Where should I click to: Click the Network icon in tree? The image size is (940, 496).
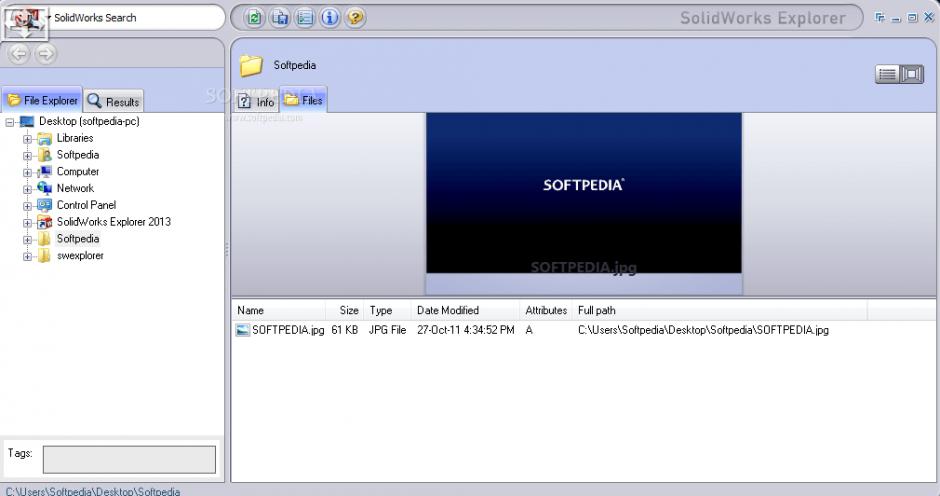44,189
